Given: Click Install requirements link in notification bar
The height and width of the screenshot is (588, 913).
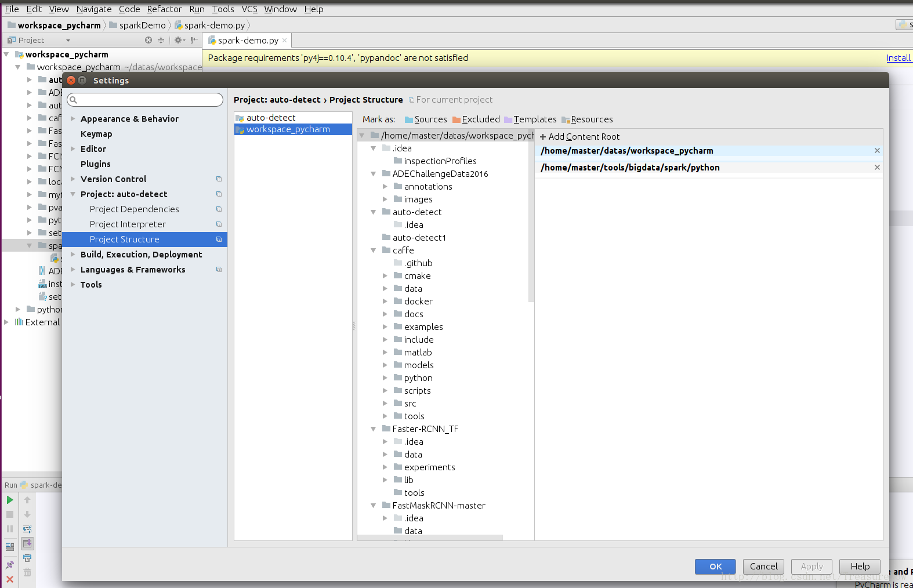Looking at the screenshot, I should 898,58.
